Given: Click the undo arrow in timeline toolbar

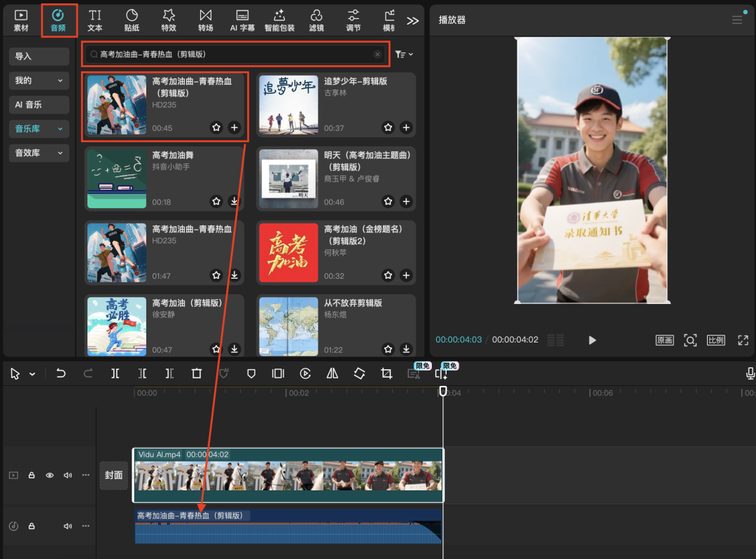Looking at the screenshot, I should [x=61, y=374].
